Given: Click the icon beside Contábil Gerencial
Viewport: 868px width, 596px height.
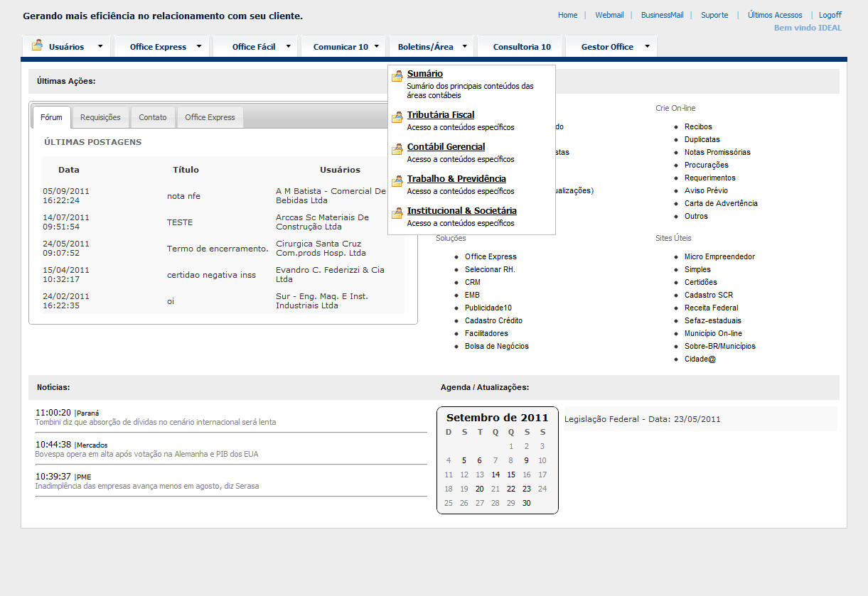Looking at the screenshot, I should pyautogui.click(x=397, y=149).
